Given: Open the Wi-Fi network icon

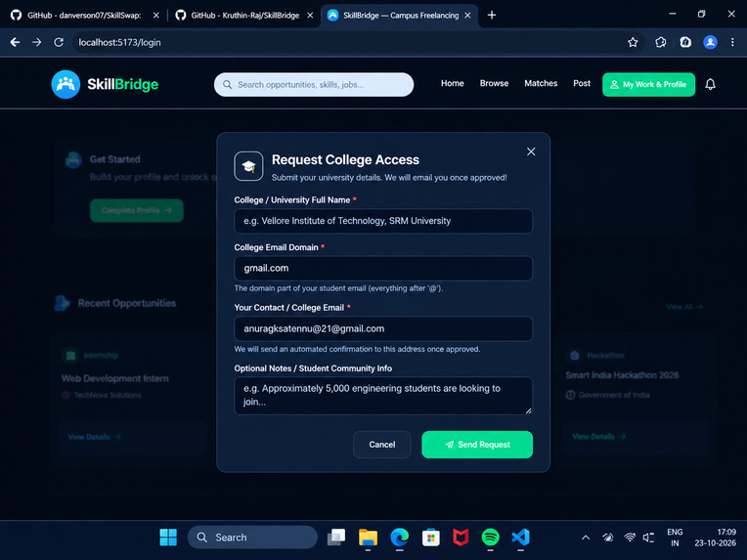Looking at the screenshot, I should coord(630,538).
